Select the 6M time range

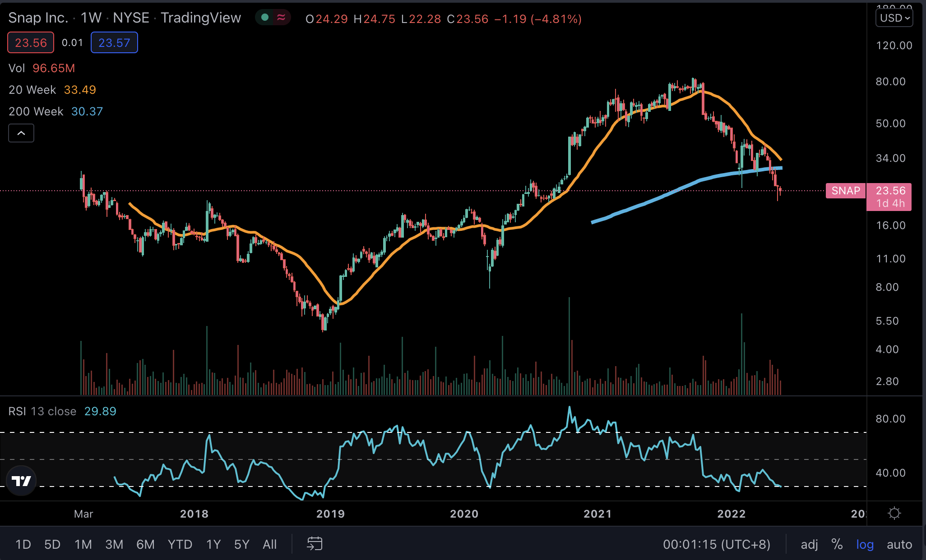click(x=145, y=544)
